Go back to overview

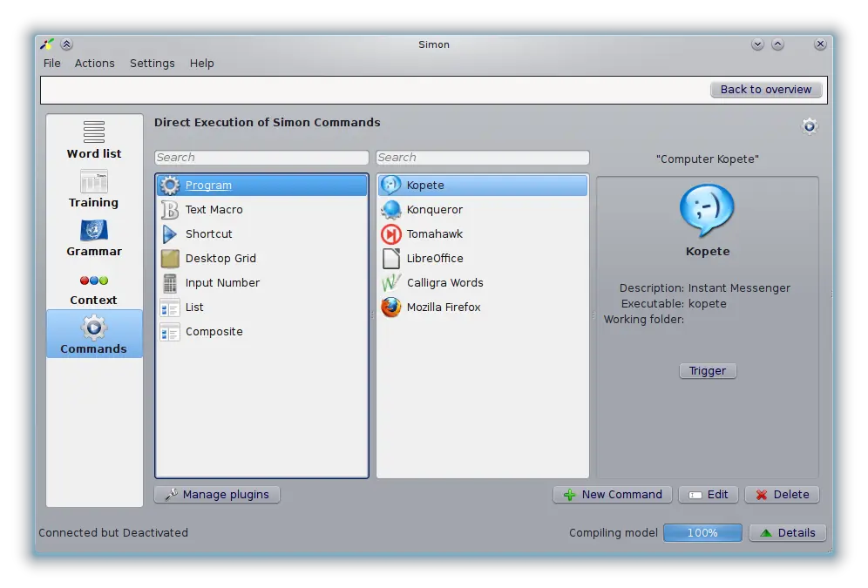click(x=765, y=90)
